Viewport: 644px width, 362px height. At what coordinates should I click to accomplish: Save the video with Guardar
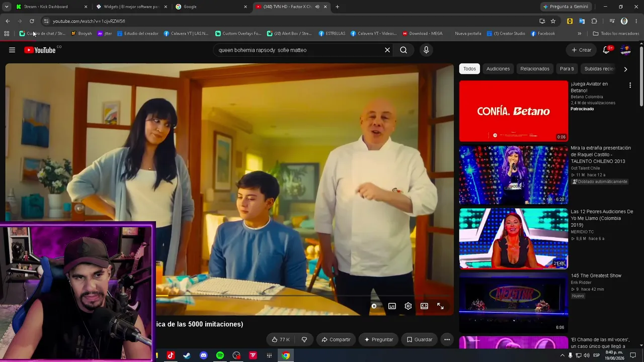[419, 339]
